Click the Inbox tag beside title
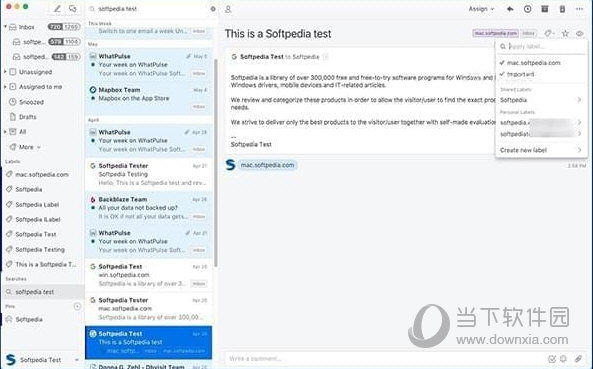 [x=528, y=33]
